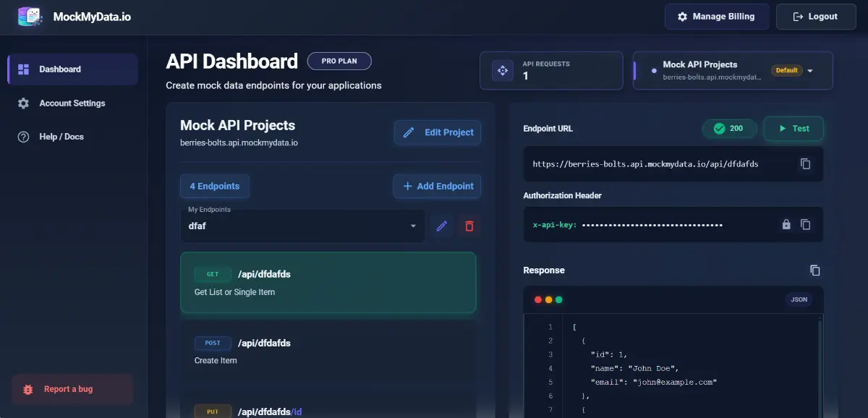Run the Test button for the endpoint
The image size is (868, 418).
pyautogui.click(x=793, y=128)
